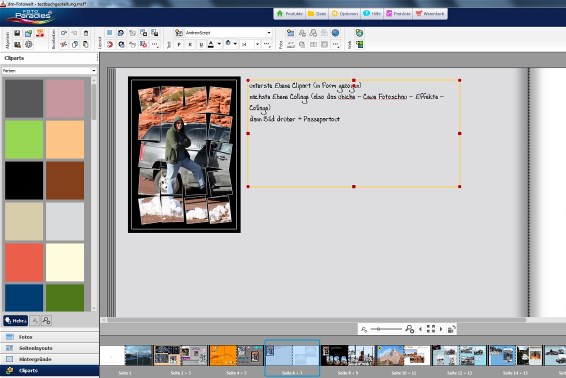Open the text effect dropdown arrow
The image size is (566, 378).
click(235, 44)
